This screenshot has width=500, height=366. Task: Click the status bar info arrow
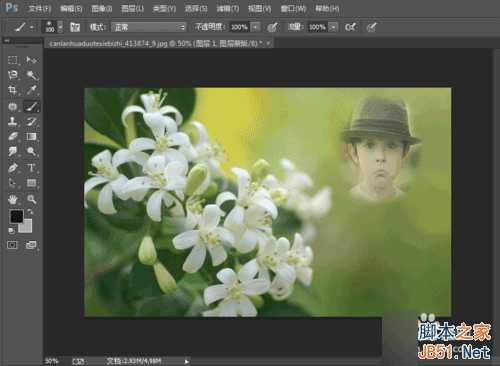pyautogui.click(x=187, y=361)
